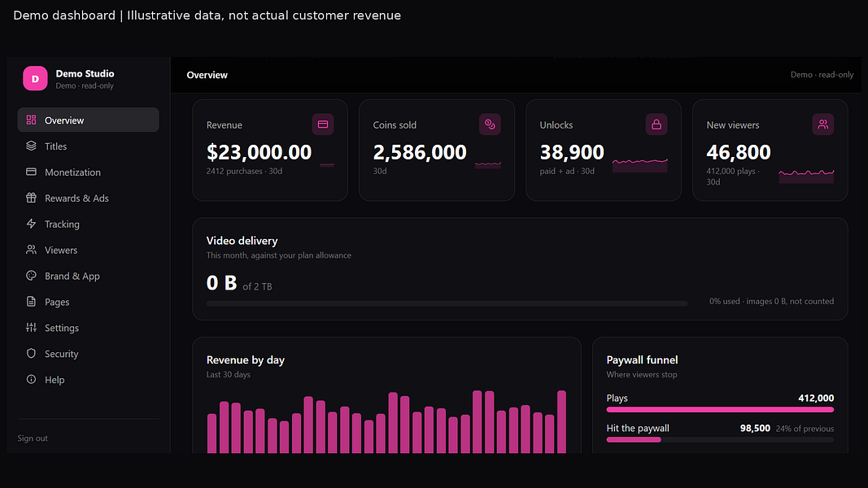Click the $23,000.00 revenue value
Screen dimensions: 868x488
259,152
